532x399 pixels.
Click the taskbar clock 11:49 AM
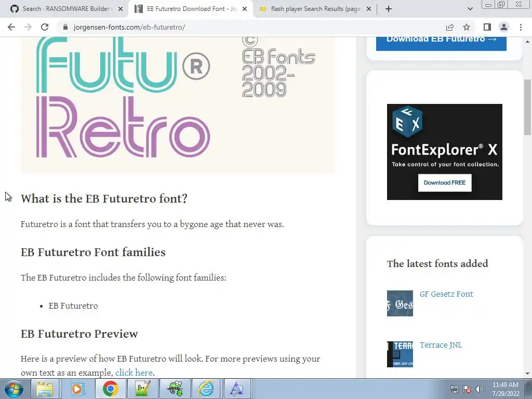coord(506,389)
